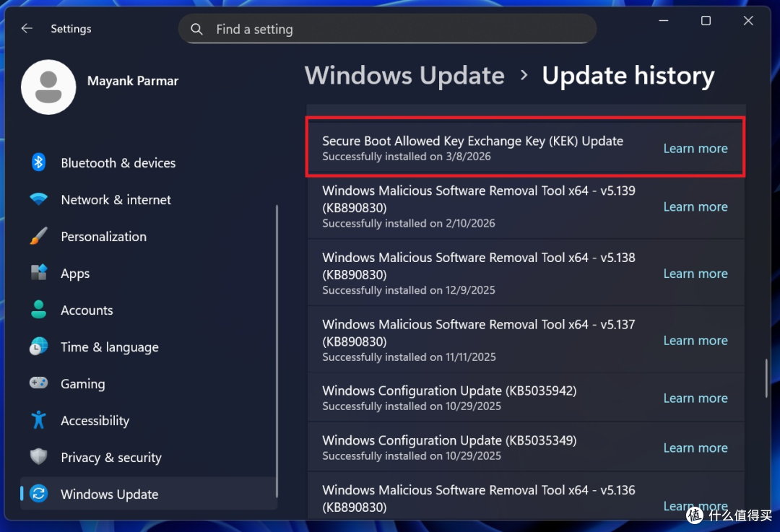Open Bluetooth & devices settings

pos(118,163)
